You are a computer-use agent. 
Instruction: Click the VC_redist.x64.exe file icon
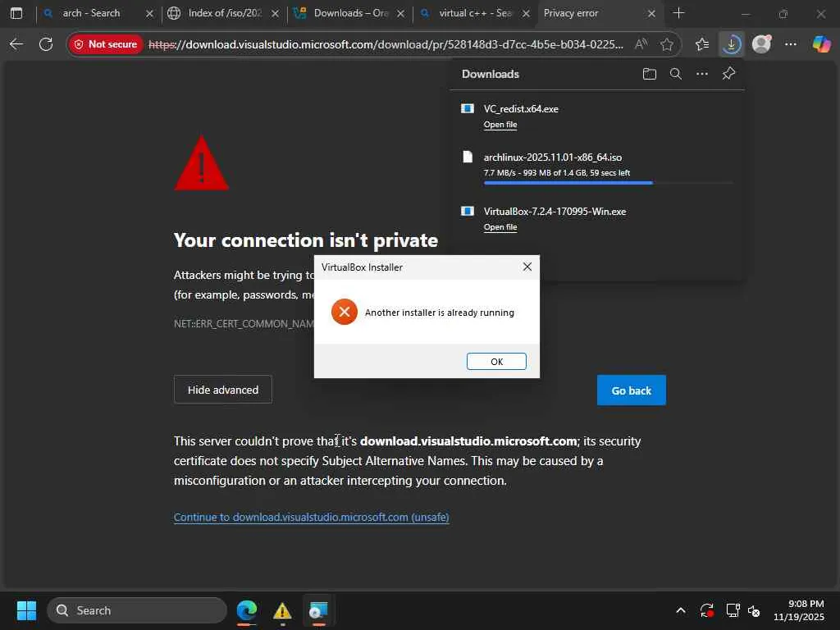[467, 109]
